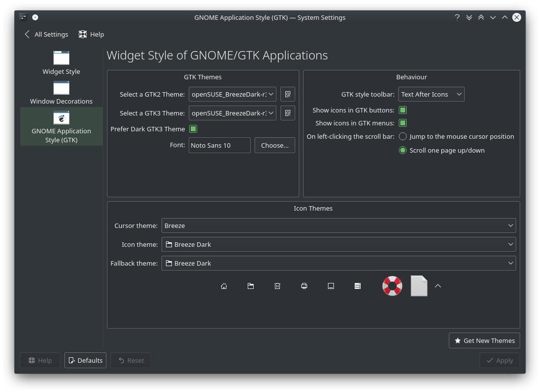Viewport: 540px width, 392px height.
Task: Click the bottom Help button
Action: [40, 360]
